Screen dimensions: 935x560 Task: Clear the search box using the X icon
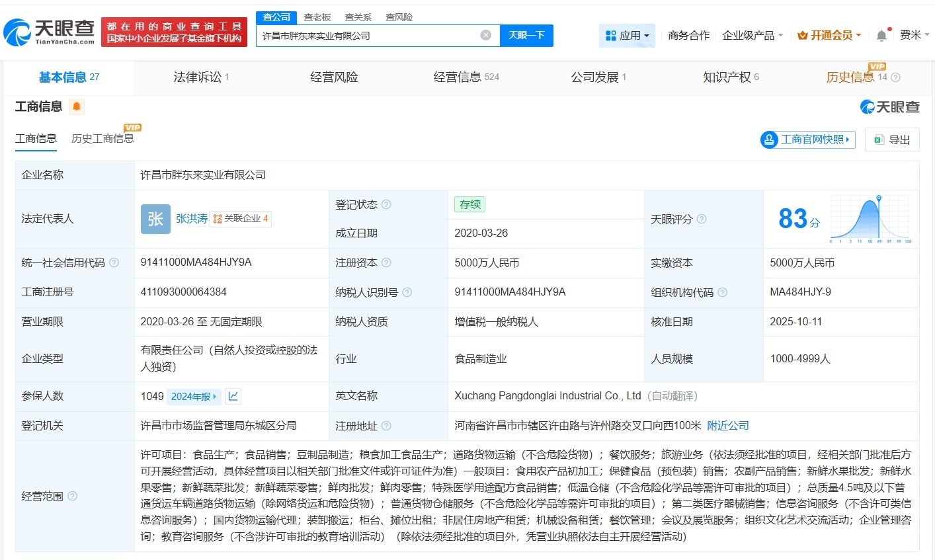tap(486, 35)
